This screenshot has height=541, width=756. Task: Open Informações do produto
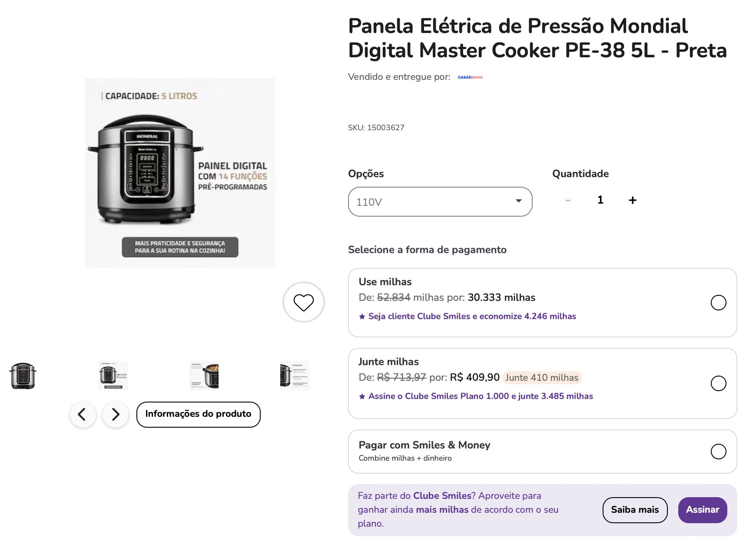[199, 415]
